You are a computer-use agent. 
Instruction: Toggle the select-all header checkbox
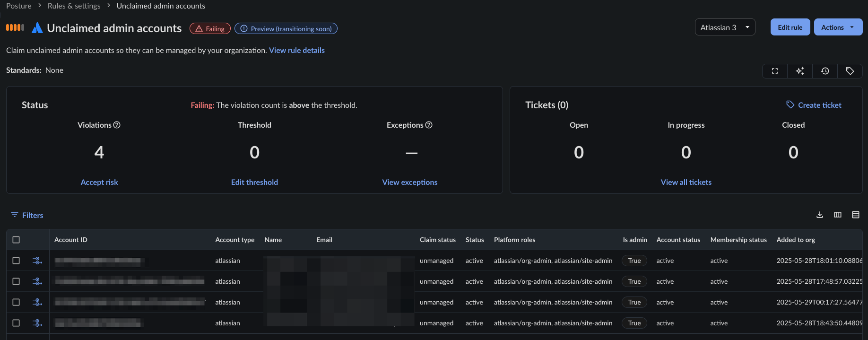(x=16, y=240)
